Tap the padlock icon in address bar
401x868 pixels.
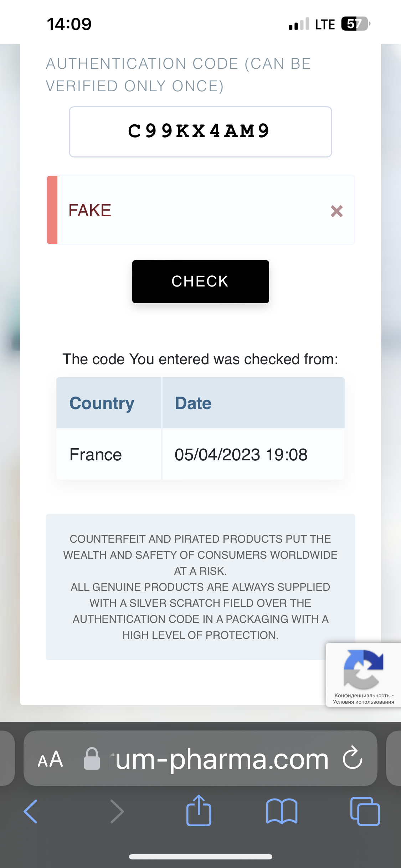pos(92,759)
